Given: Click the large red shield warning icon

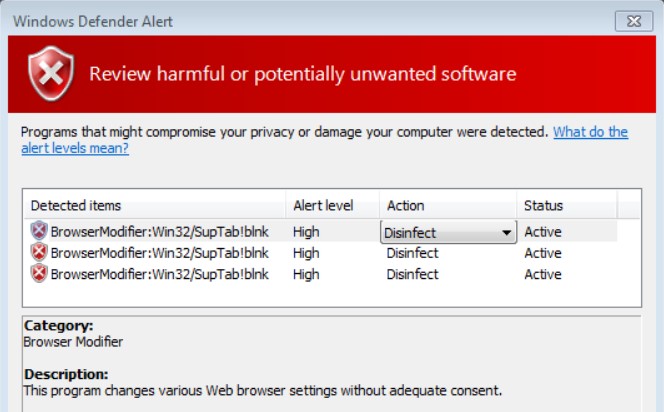Looking at the screenshot, I should pos(49,74).
